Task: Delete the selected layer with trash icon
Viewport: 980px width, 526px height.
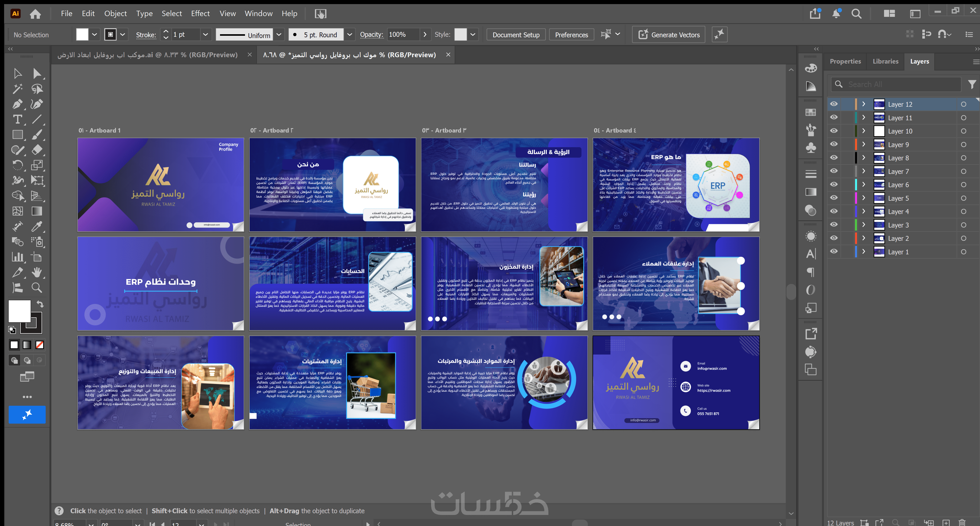Action: pos(962,523)
